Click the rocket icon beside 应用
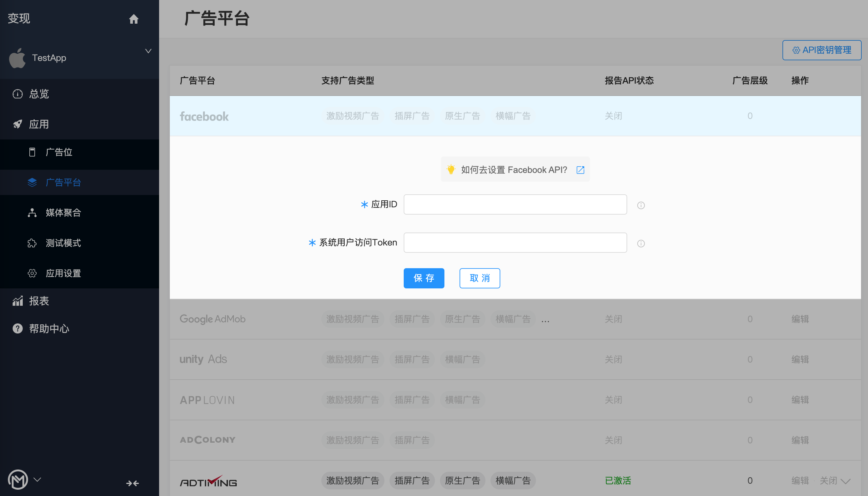 click(18, 124)
